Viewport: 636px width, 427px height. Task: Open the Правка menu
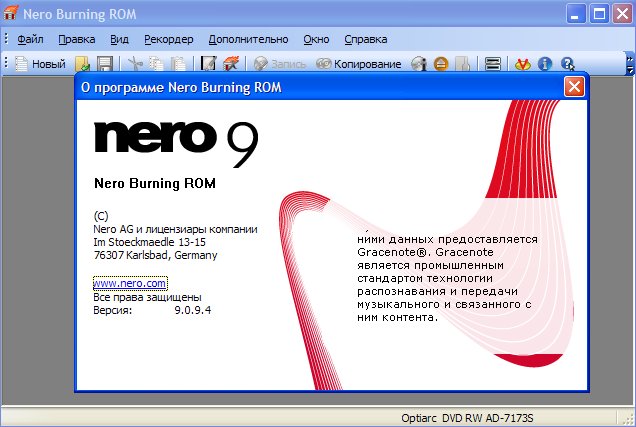pos(77,39)
